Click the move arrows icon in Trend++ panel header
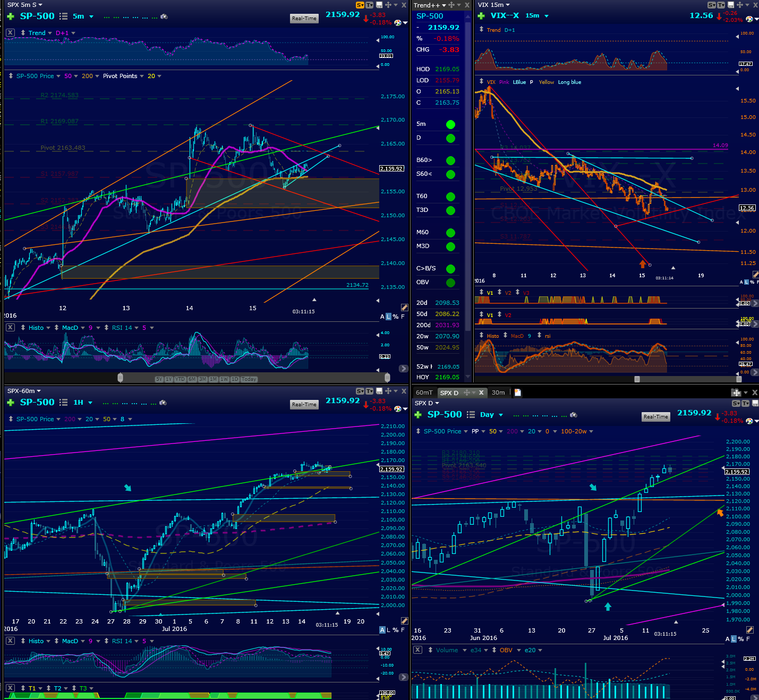This screenshot has width=759, height=700. coord(451,5)
